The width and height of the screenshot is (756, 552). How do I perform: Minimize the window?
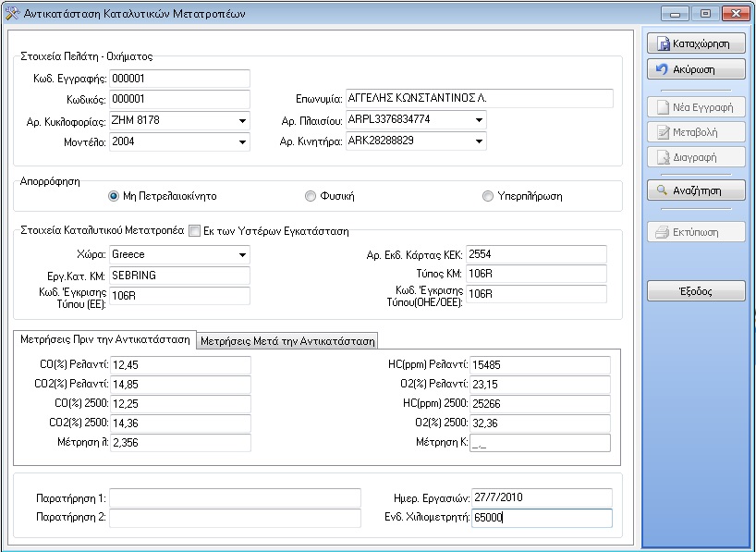[675, 14]
